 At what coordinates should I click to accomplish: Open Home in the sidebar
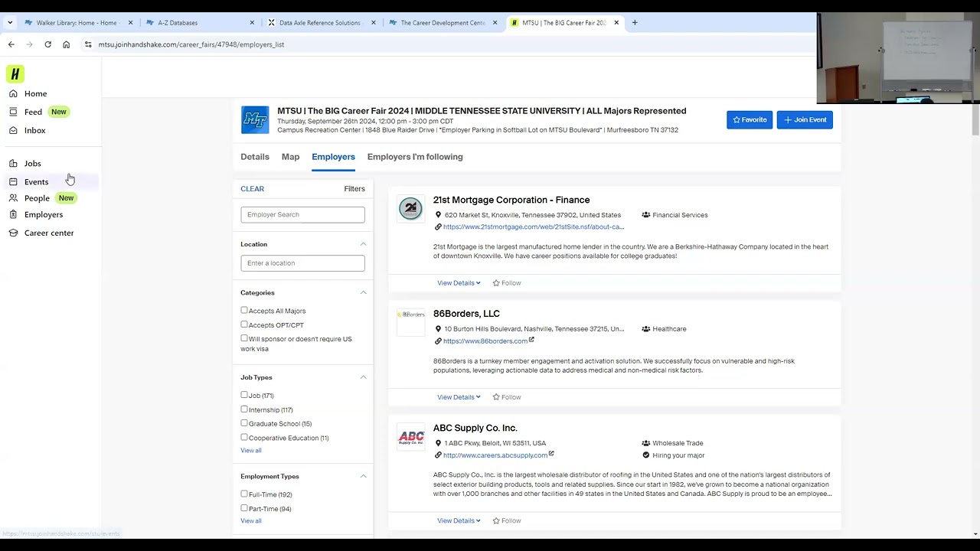tap(35, 93)
